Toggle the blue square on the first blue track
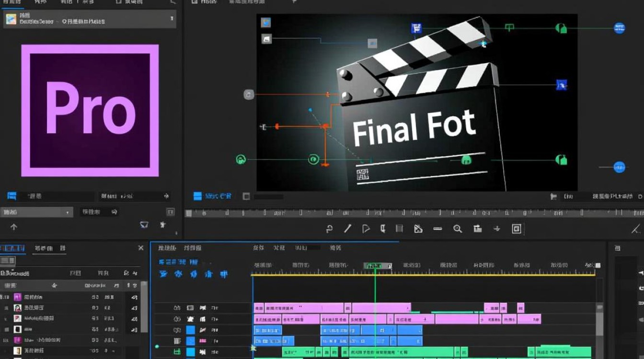This screenshot has height=359, width=644. [191, 330]
